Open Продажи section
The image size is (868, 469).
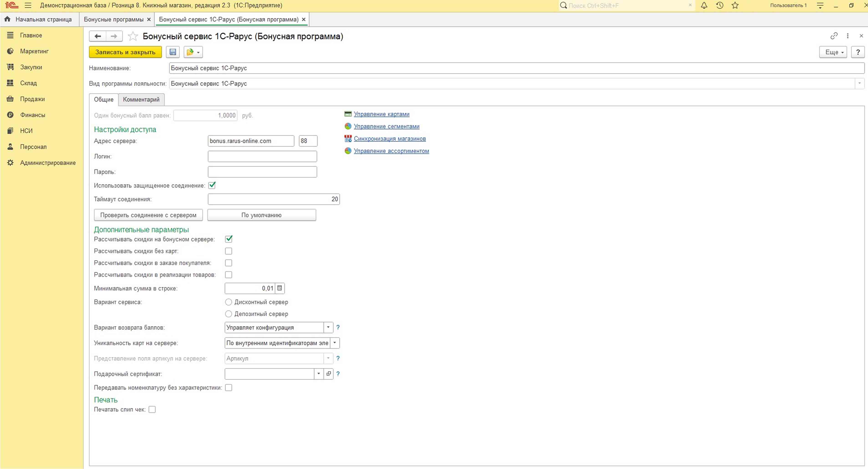pos(32,99)
